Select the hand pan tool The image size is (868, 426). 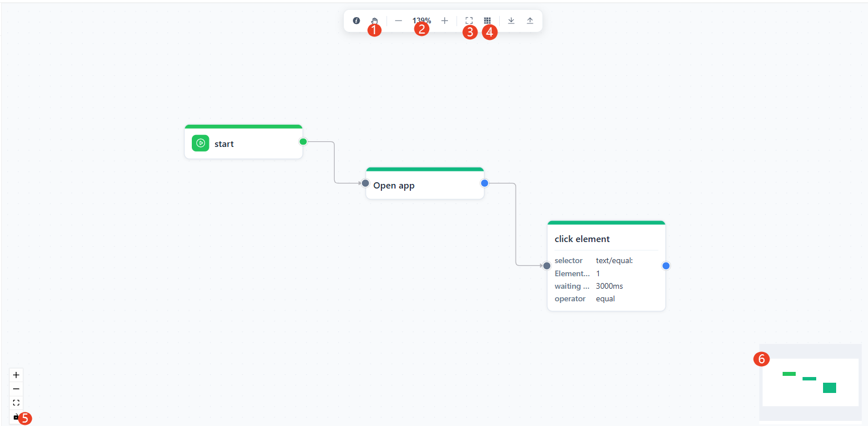click(x=375, y=21)
